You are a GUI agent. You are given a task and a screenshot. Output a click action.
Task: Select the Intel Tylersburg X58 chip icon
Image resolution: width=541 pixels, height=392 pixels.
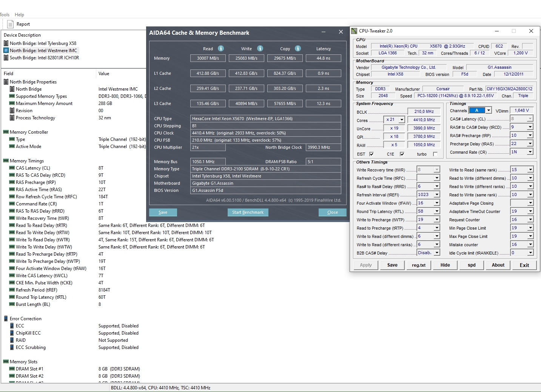point(6,43)
